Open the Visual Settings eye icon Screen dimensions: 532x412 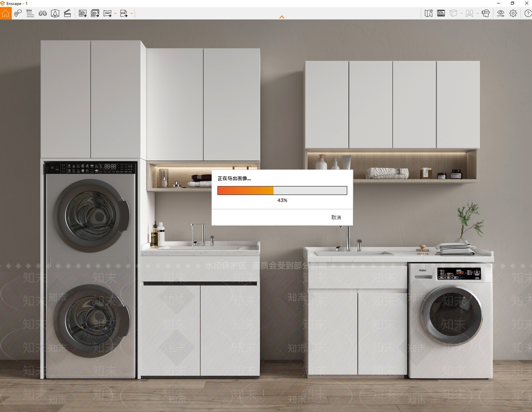[500, 13]
